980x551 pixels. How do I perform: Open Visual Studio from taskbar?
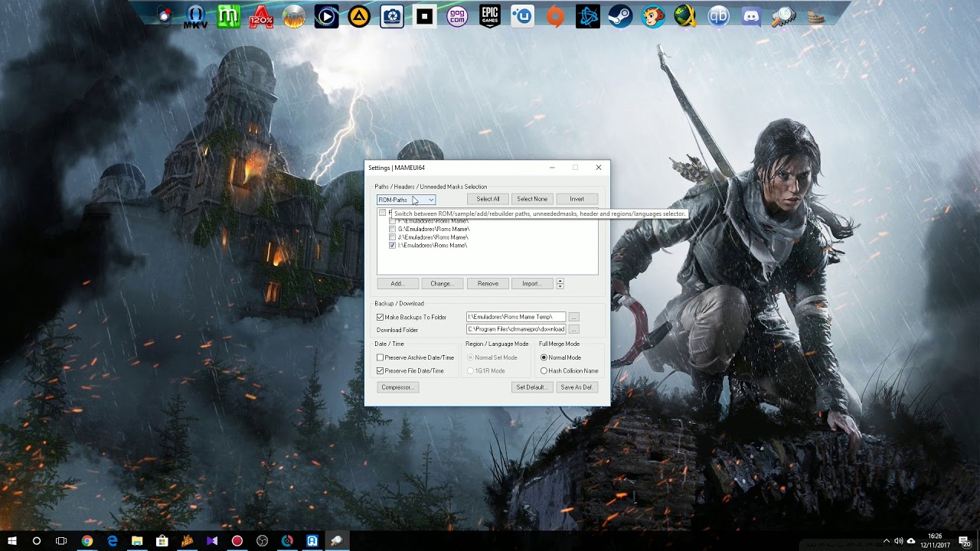(212, 541)
